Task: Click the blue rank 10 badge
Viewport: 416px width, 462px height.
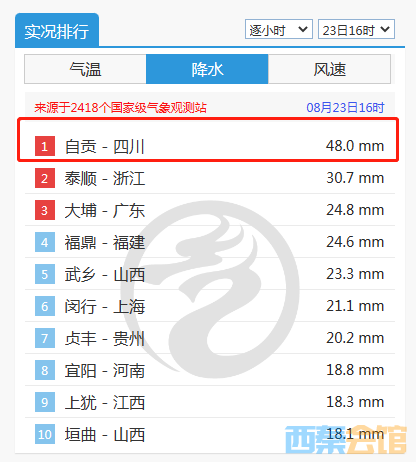Action: click(45, 434)
